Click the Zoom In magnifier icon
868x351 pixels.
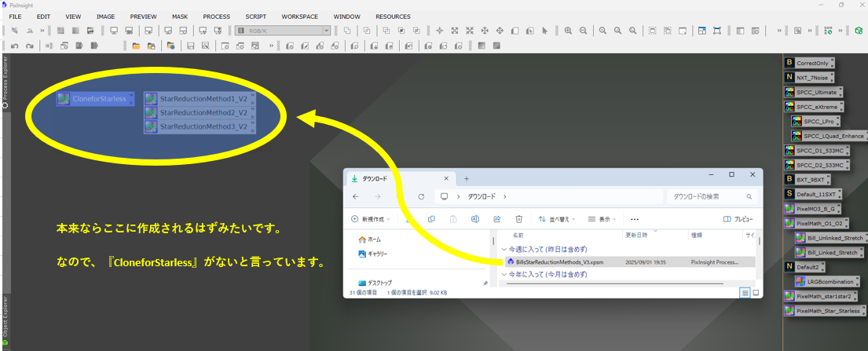pos(568,31)
